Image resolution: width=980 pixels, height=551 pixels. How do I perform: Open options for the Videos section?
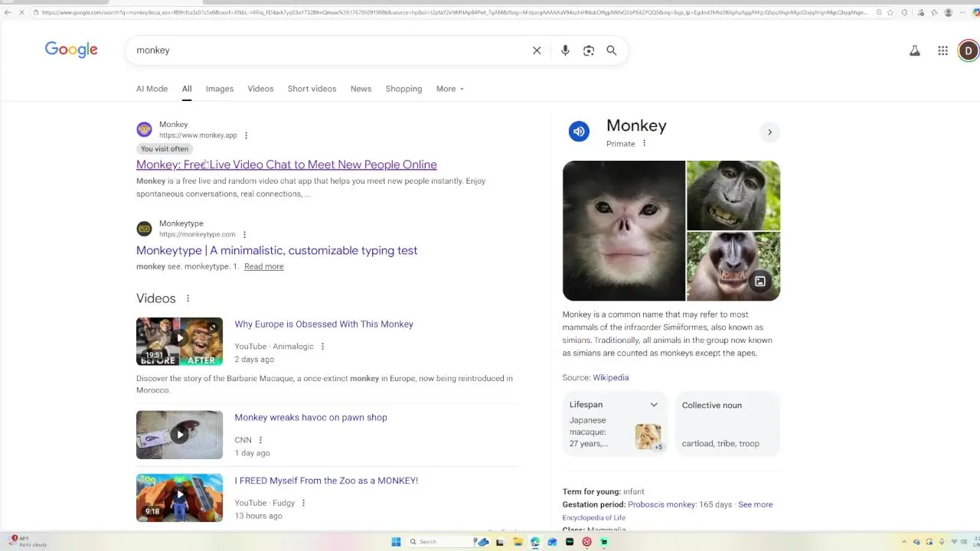[188, 298]
